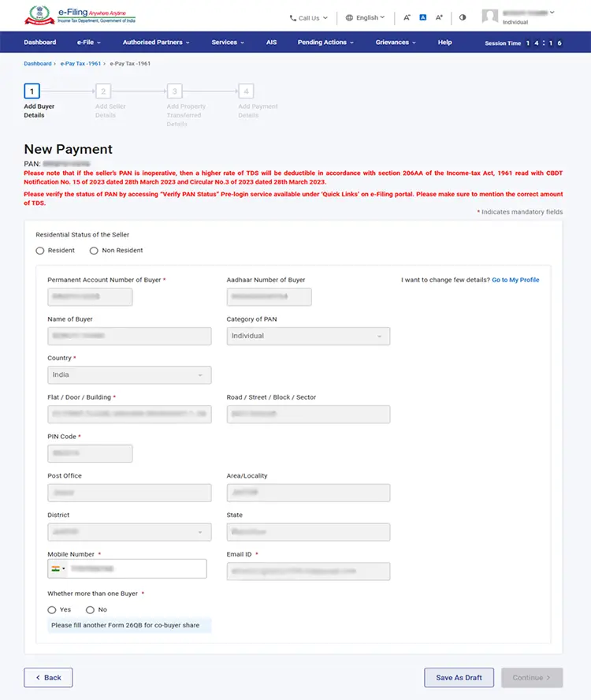This screenshot has height=700, width=591.
Task: Click step 4 Add Payment Details indicator
Action: point(246,91)
